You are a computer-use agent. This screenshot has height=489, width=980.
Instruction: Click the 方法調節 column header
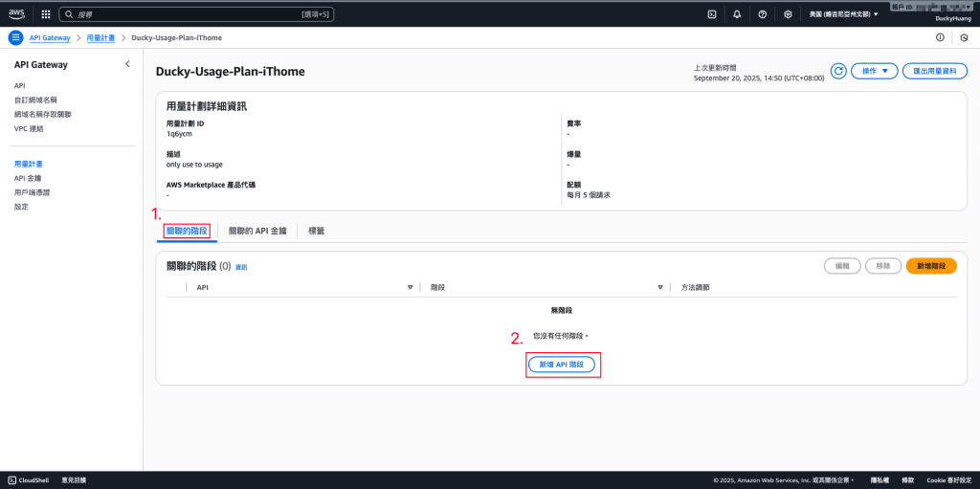click(695, 288)
